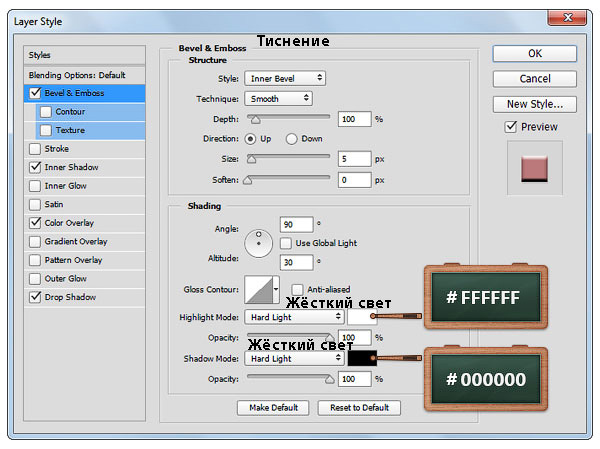The image size is (600, 449).
Task: Enable the Outer Glow checkbox
Action: pyautogui.click(x=35, y=279)
